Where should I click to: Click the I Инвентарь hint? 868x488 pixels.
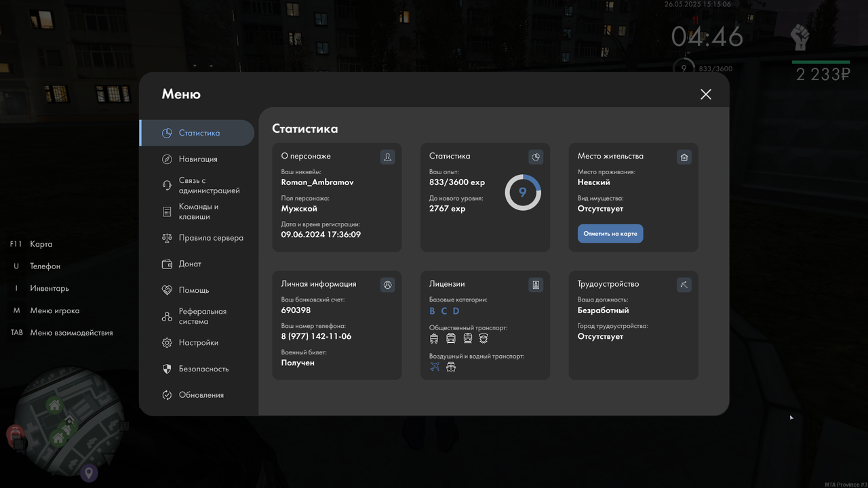[x=42, y=288]
